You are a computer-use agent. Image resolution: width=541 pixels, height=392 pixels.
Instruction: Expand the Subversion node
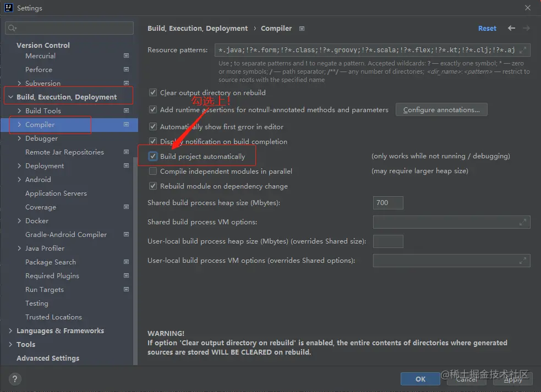point(19,83)
